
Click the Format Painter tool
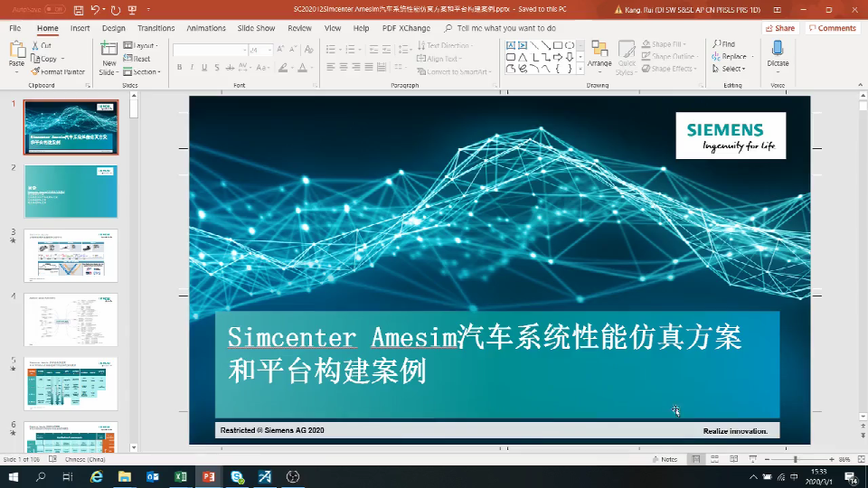pos(58,71)
